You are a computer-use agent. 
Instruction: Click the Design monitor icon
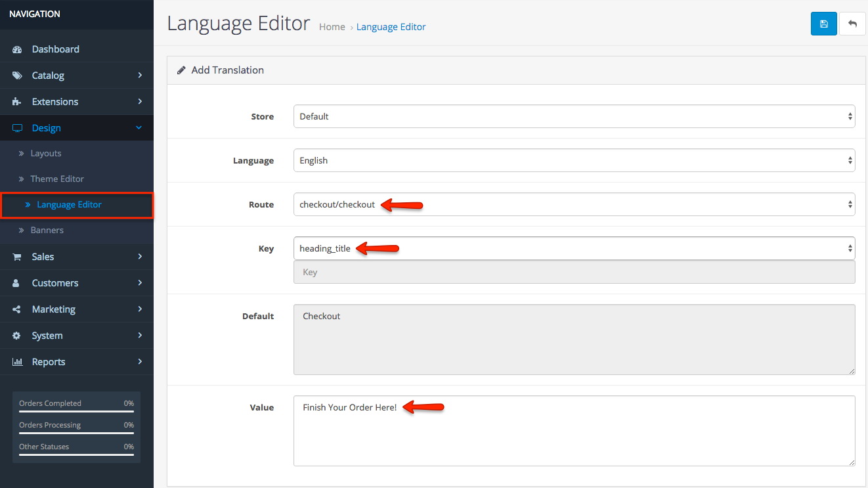pyautogui.click(x=17, y=128)
